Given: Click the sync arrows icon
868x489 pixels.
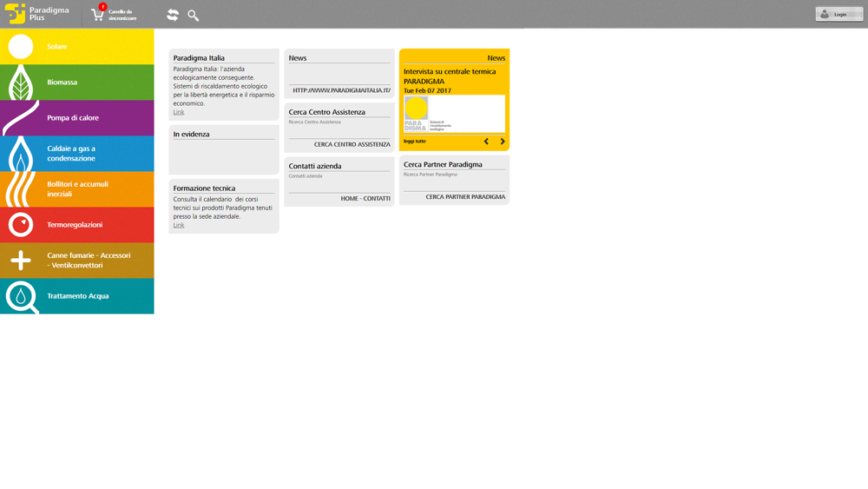Looking at the screenshot, I should tap(173, 15).
